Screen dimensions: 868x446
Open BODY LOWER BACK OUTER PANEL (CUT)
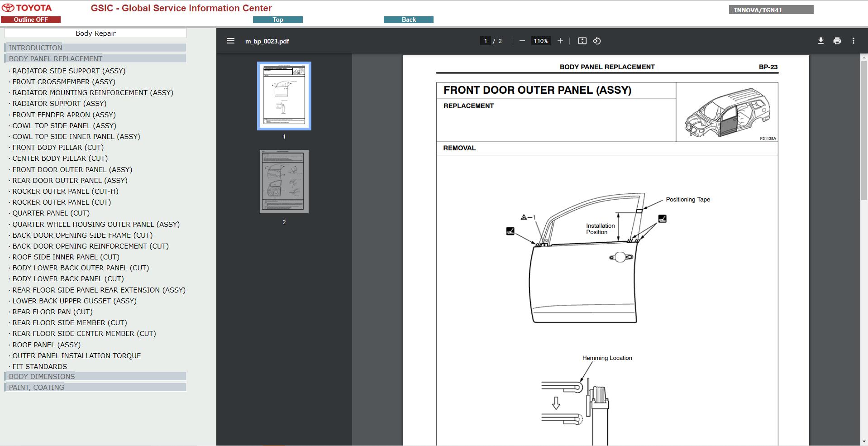click(81, 268)
